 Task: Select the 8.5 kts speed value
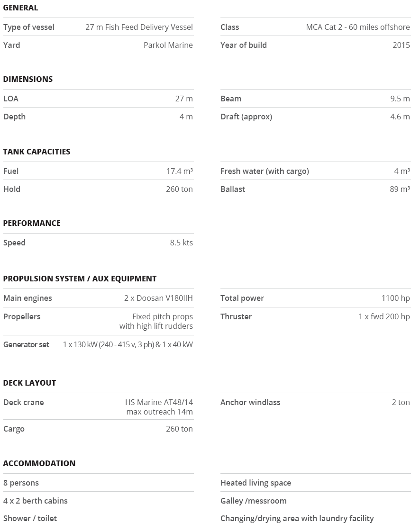181,243
